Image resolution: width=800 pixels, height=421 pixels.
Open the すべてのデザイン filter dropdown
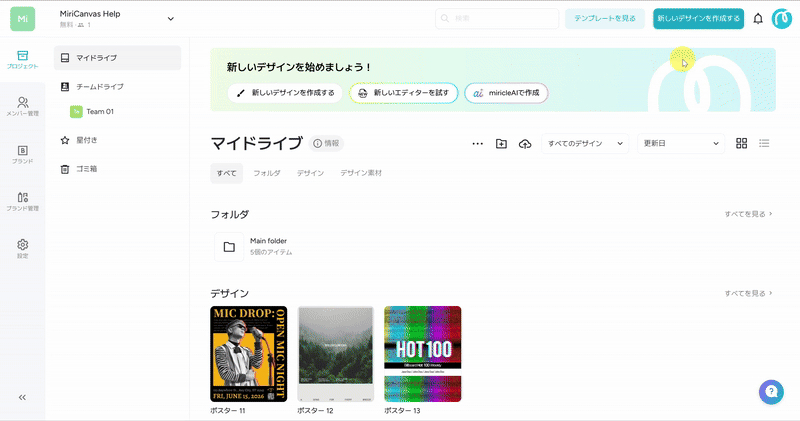tap(585, 144)
